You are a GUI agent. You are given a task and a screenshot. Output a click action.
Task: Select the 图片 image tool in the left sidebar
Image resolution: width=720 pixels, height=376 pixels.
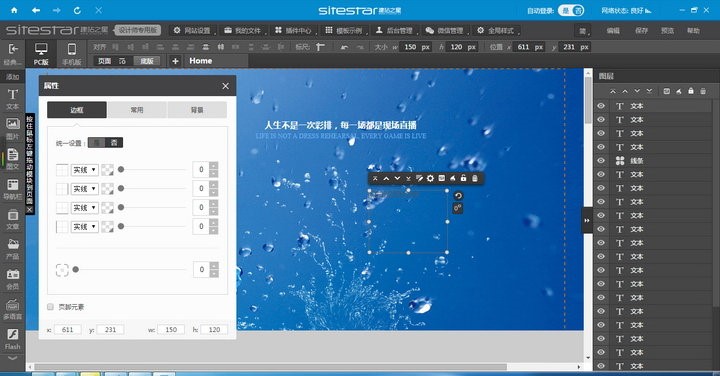[x=12, y=128]
